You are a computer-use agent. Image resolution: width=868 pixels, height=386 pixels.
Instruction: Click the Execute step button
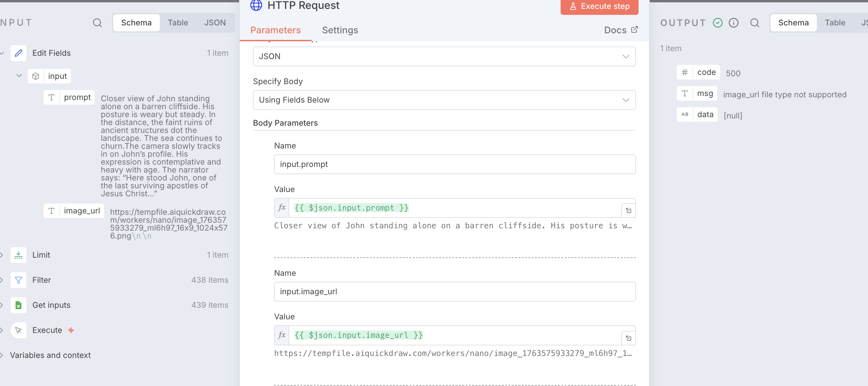600,6
